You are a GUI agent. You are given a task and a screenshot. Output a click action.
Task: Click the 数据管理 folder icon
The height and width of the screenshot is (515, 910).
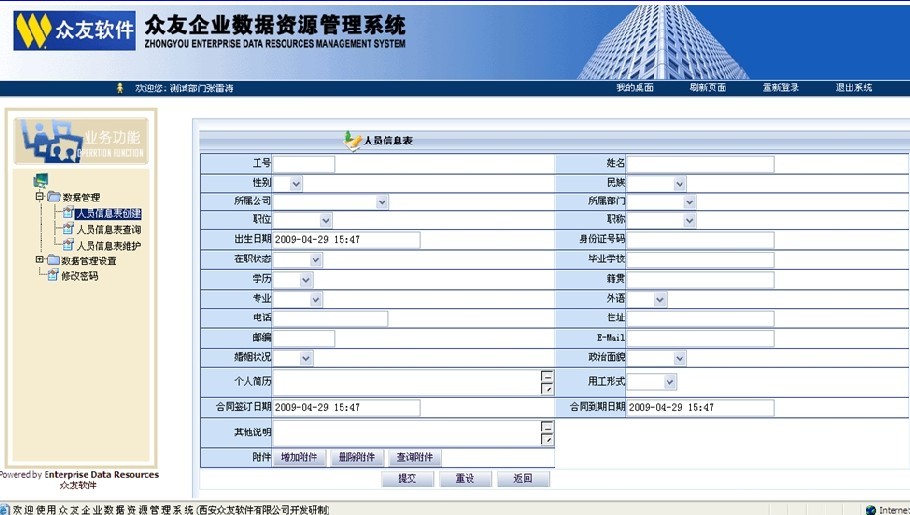click(x=54, y=197)
